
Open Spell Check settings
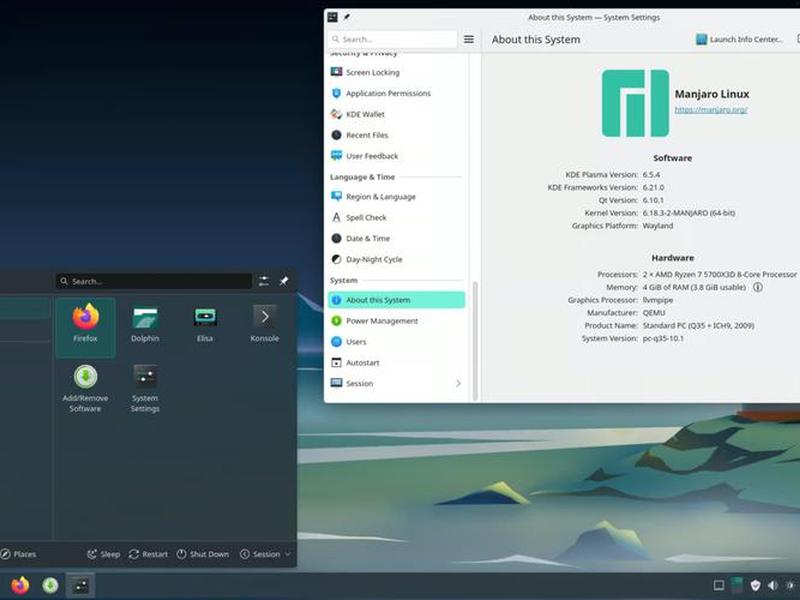(x=396, y=217)
